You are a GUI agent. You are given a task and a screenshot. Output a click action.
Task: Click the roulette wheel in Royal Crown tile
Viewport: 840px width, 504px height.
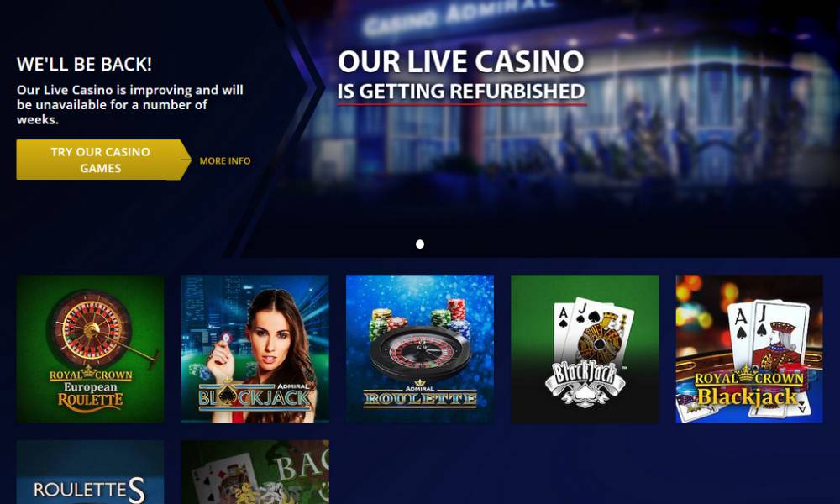(90, 328)
